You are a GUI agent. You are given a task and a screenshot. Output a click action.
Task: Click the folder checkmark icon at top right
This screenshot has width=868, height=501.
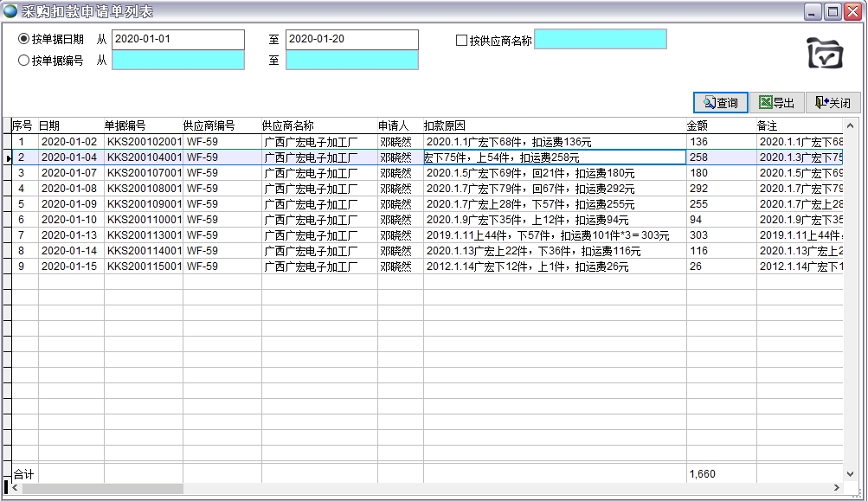coord(824,54)
